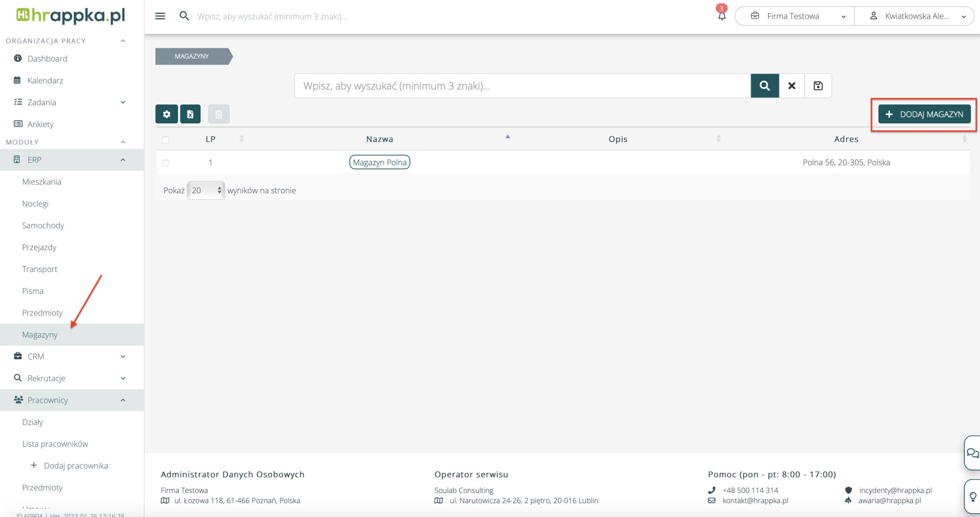Save the search filter with floppy icon
Viewport: 980px width, 517px height.
818,86
